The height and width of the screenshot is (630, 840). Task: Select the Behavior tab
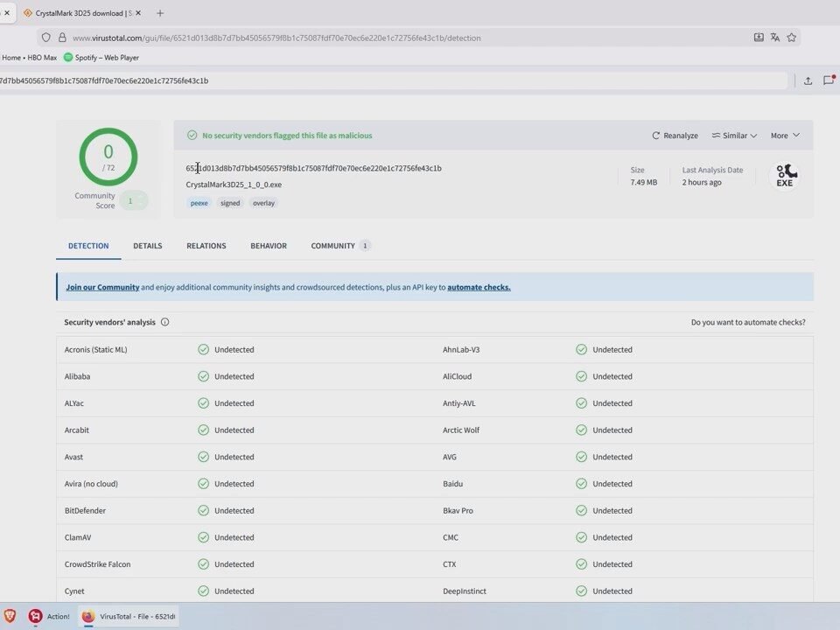(x=268, y=246)
